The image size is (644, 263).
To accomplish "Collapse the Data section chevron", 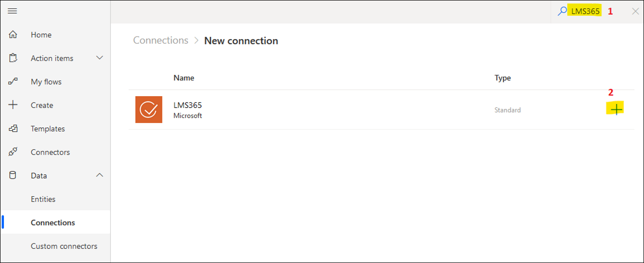I will point(100,175).
